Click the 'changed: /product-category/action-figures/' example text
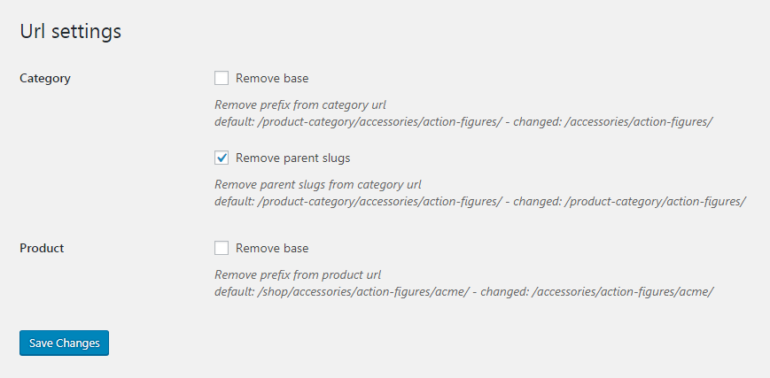The height and width of the screenshot is (378, 770). click(x=630, y=201)
